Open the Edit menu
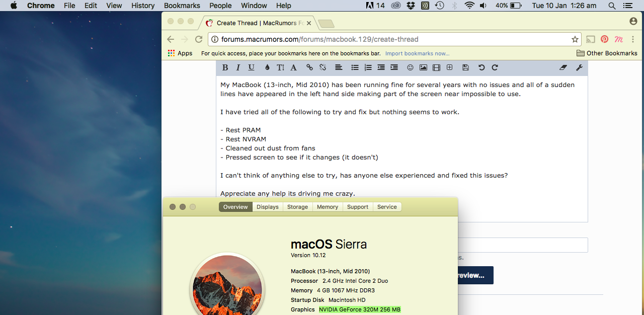 pos(91,6)
